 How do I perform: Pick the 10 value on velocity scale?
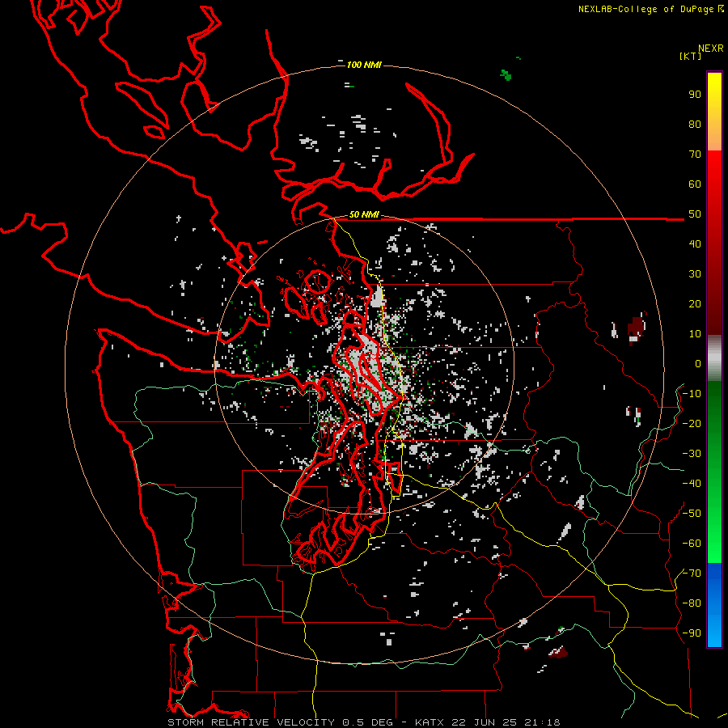(695, 334)
